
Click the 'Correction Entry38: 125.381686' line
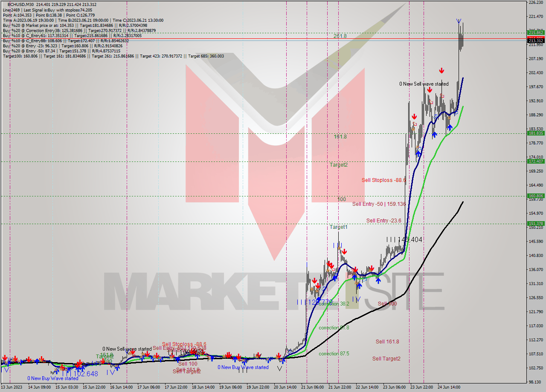79,31
